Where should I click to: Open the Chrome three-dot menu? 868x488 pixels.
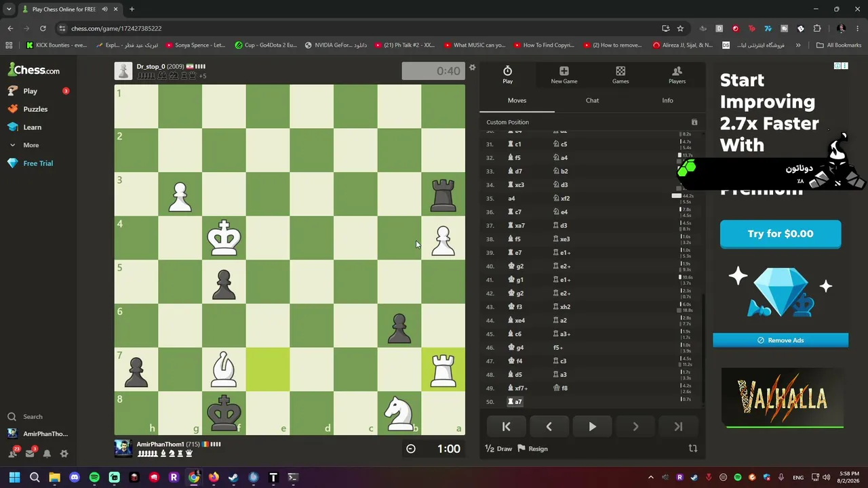858,28
